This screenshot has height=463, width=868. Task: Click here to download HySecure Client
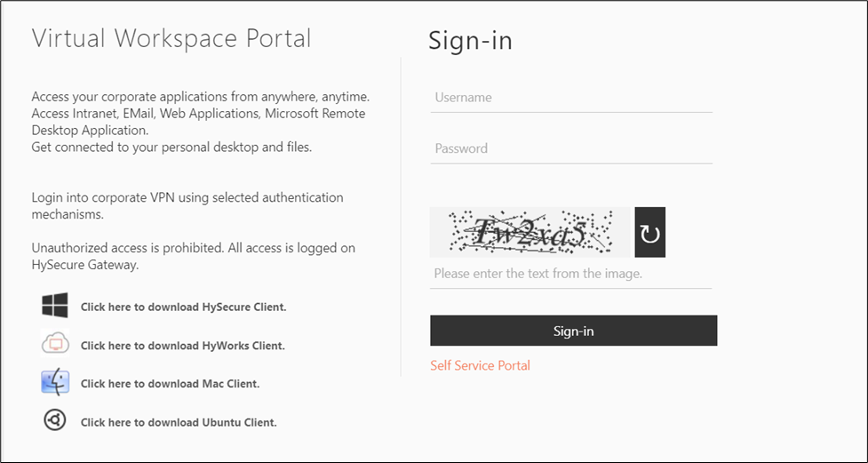(184, 307)
